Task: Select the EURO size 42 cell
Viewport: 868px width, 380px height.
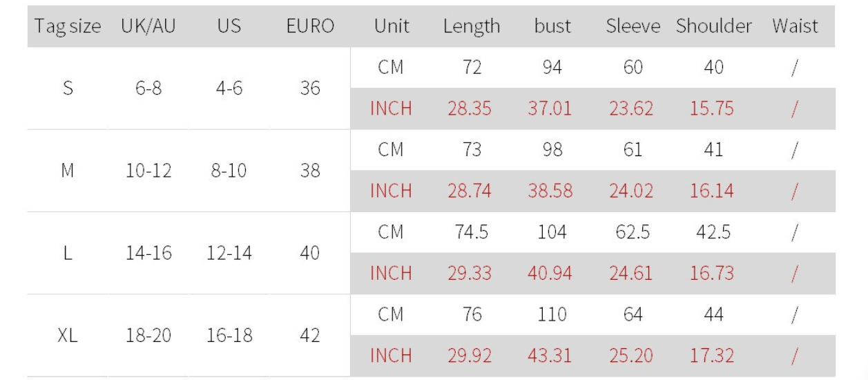Action: tap(310, 336)
